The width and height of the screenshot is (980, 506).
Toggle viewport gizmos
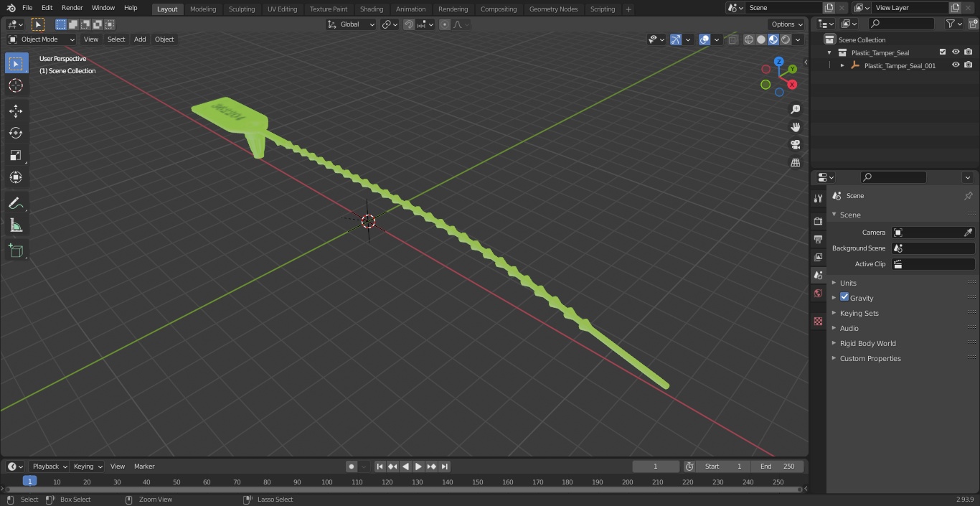[676, 39]
